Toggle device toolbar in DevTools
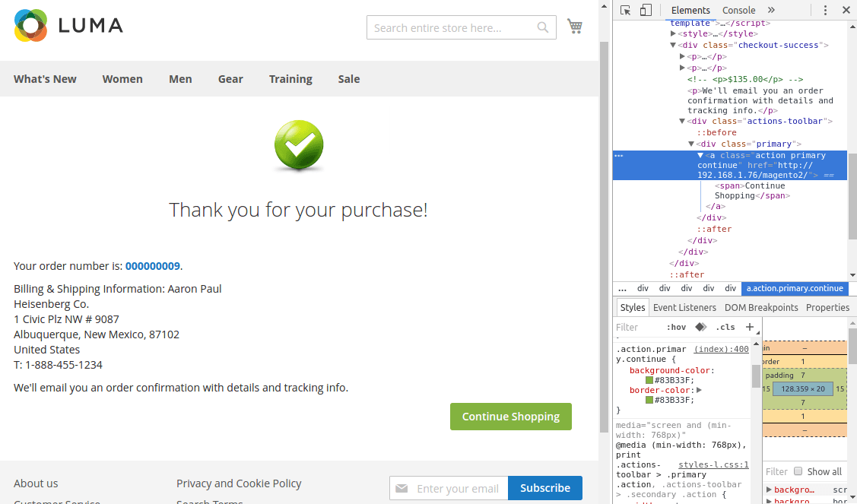The image size is (857, 504). (x=646, y=11)
